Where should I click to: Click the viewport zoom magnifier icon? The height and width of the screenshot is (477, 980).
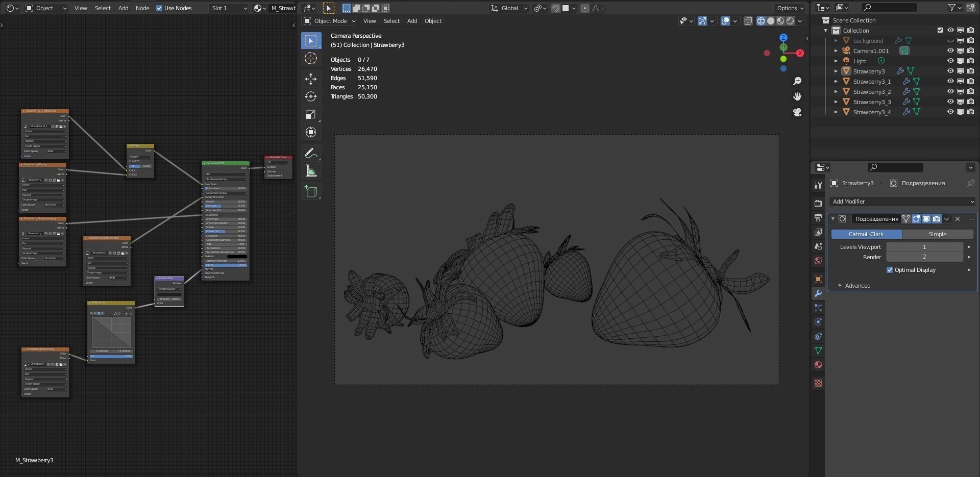point(797,81)
